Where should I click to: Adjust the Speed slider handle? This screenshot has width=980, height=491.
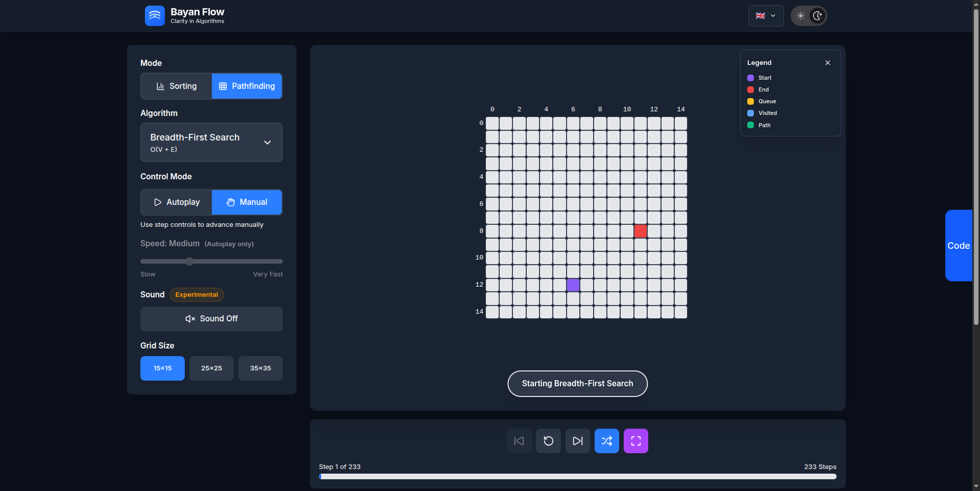[x=189, y=262]
